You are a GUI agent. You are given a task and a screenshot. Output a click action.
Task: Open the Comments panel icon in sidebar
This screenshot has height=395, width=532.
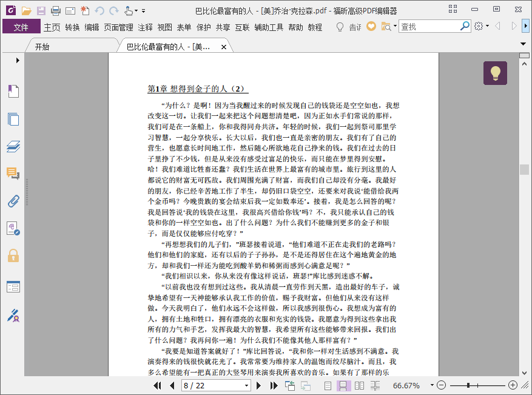[13, 174]
